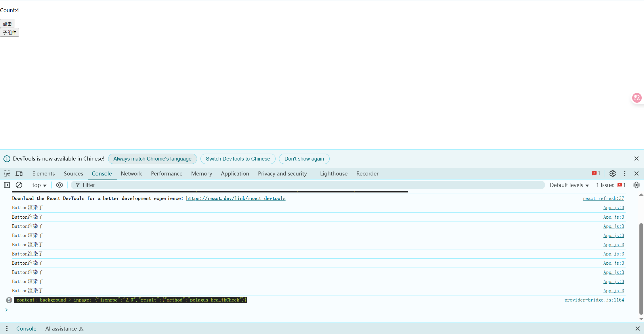Open DevTools settings gear icon
Viewport: 644px width, 334px height.
(x=612, y=173)
